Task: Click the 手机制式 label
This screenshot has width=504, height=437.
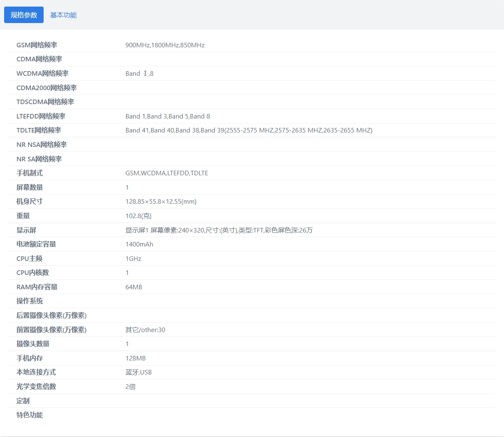Action: pos(30,173)
